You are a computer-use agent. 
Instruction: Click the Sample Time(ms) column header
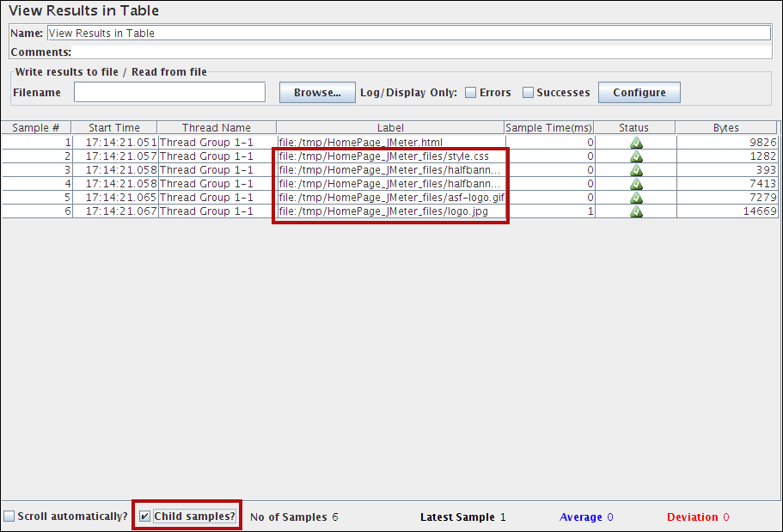548,128
